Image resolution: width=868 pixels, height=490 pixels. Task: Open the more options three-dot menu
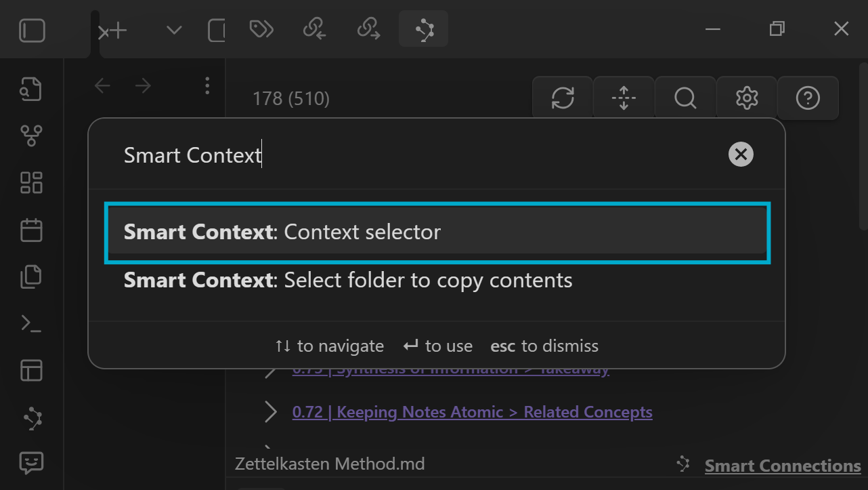[x=207, y=85]
